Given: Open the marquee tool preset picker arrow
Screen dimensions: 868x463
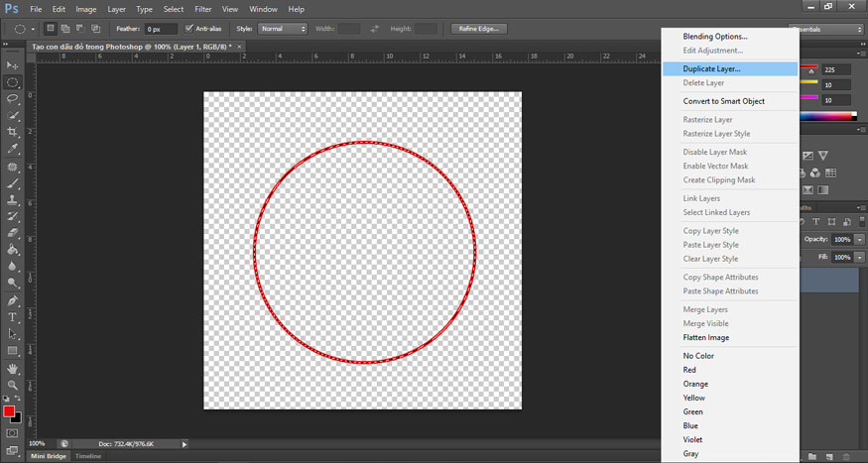Looking at the screenshot, I should pos(33,29).
